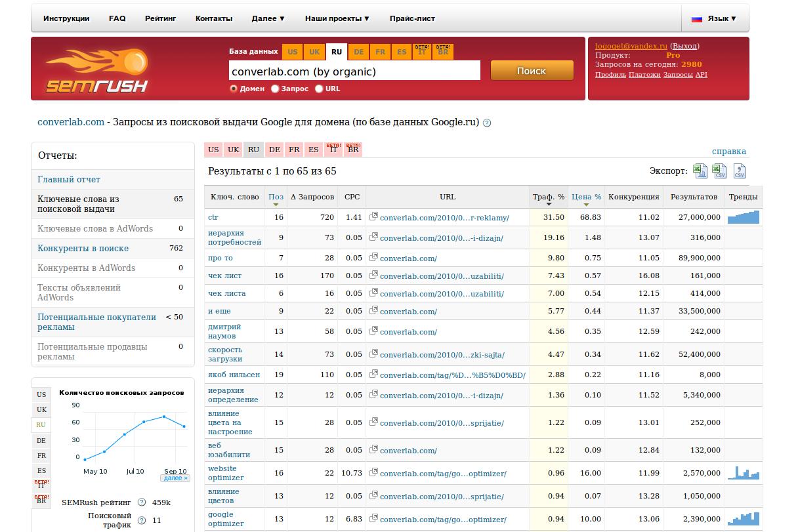
Task: Open help icon for Поисковый трафик
Action: (x=142, y=520)
